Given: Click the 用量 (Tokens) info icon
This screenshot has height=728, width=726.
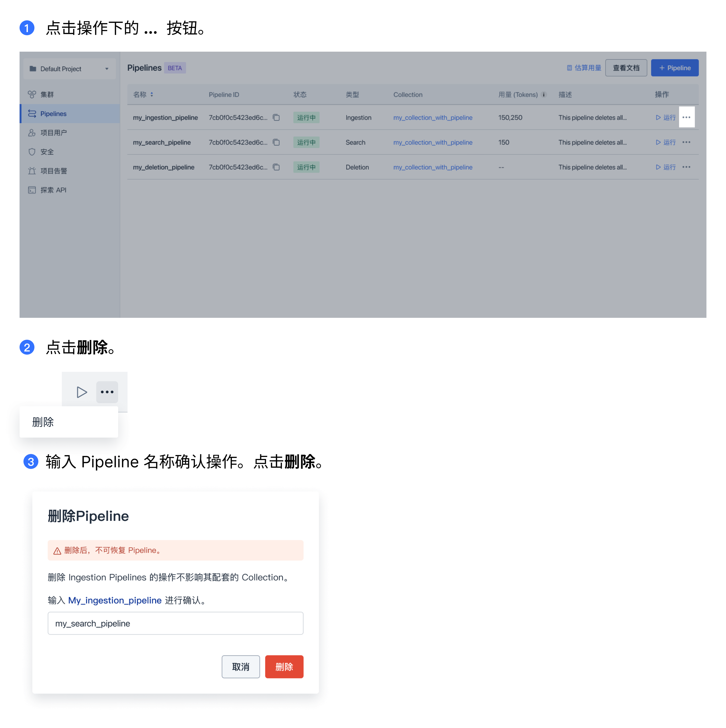Looking at the screenshot, I should (x=544, y=94).
